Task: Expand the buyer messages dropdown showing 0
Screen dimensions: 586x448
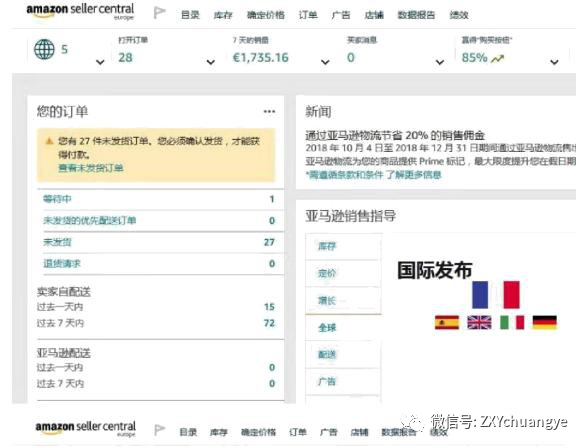Action: tap(440, 62)
